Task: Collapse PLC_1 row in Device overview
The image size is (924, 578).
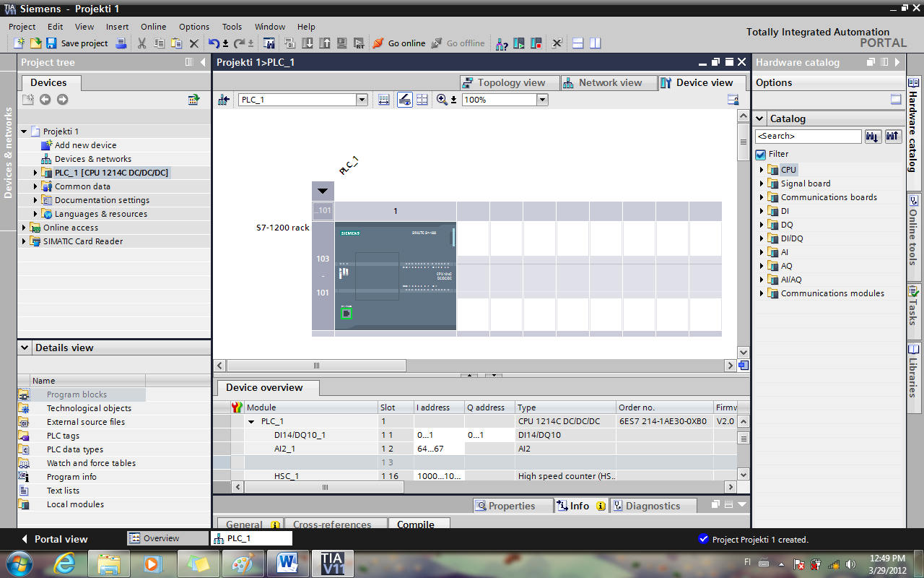Action: pos(251,421)
